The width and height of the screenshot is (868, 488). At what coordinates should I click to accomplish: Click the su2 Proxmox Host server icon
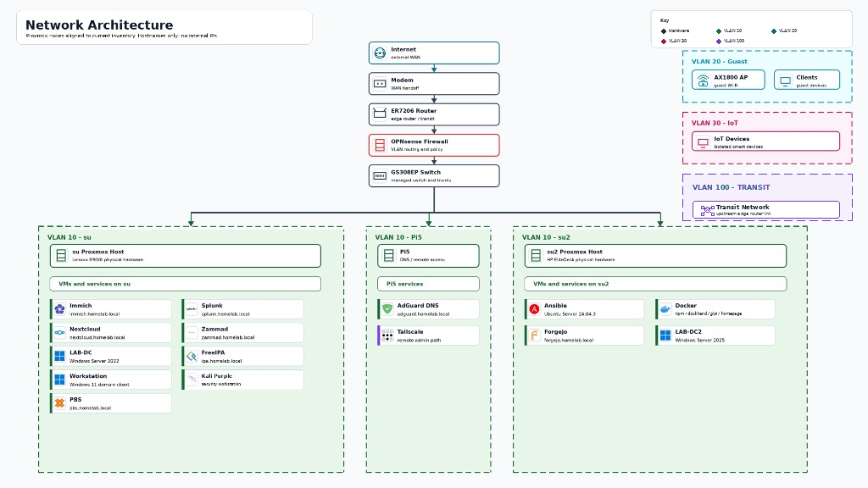coord(536,255)
